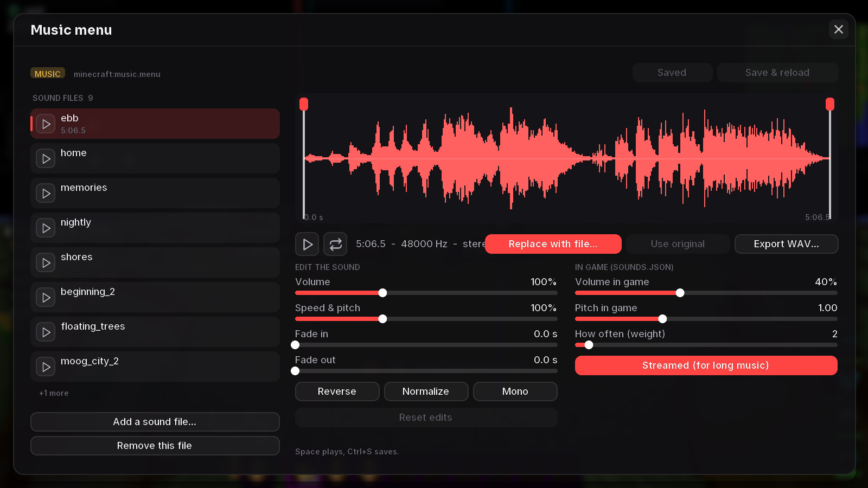Toggle the Mono conversion
Viewport: 868px width, 488px height.
tap(515, 391)
